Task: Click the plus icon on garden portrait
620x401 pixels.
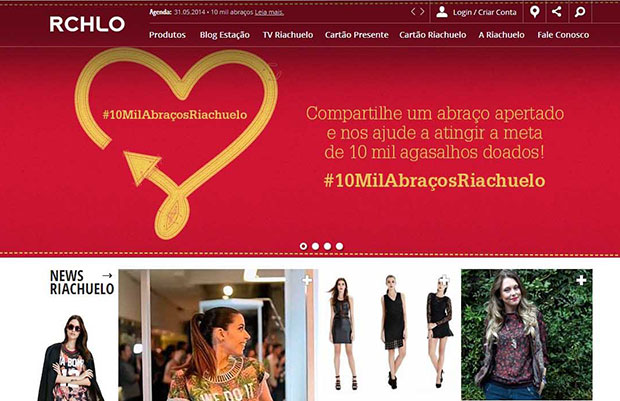Action: [x=581, y=280]
